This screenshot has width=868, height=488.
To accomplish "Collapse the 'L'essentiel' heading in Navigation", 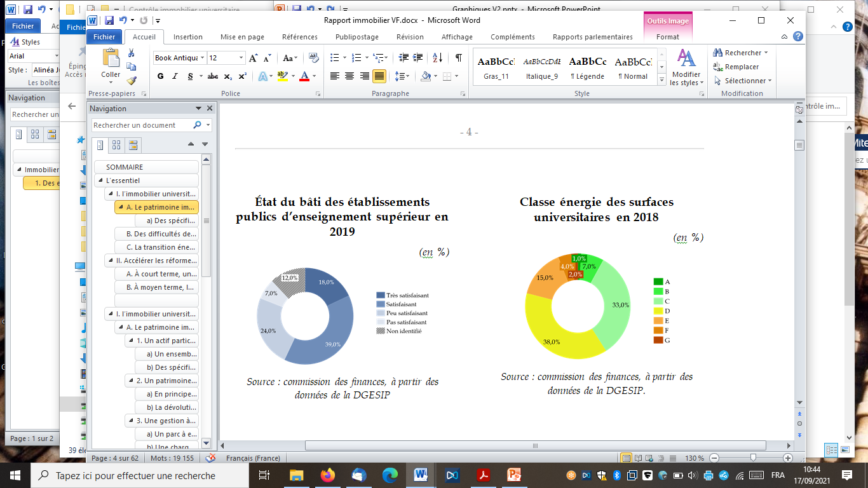I will [x=100, y=180].
